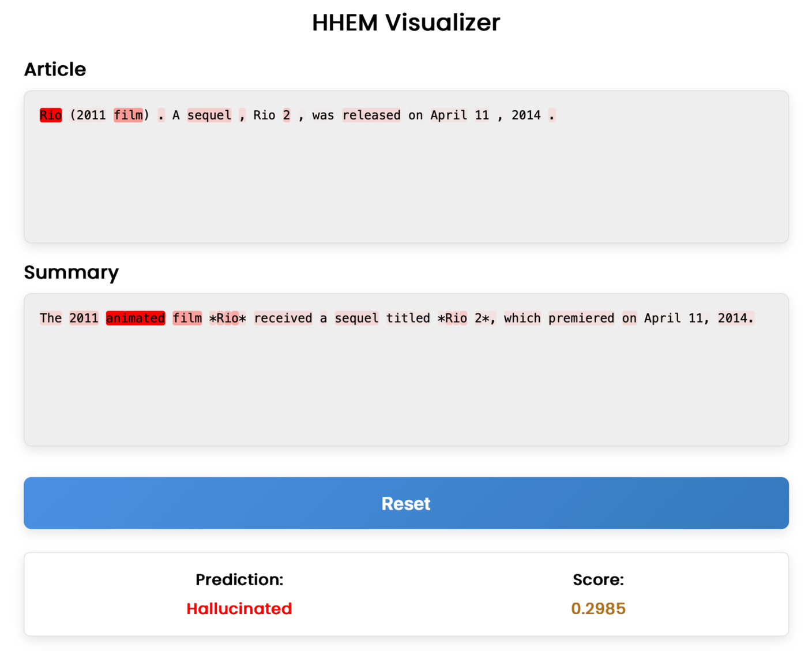
Task: Click the 0.2985 score value
Action: click(x=598, y=608)
